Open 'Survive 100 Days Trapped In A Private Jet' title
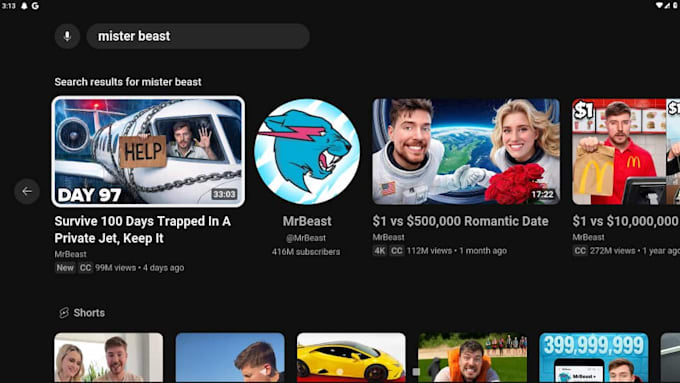The width and height of the screenshot is (680, 383). [143, 229]
